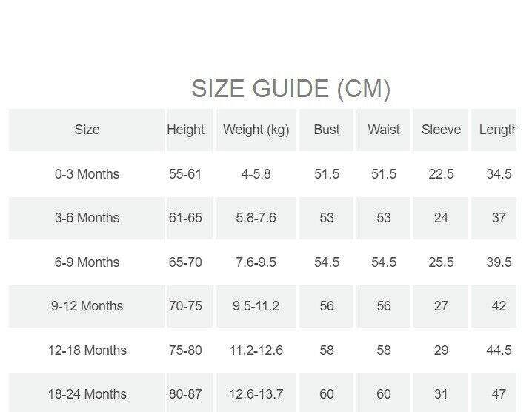
Task: Select the Sleeve column header
Action: point(441,130)
